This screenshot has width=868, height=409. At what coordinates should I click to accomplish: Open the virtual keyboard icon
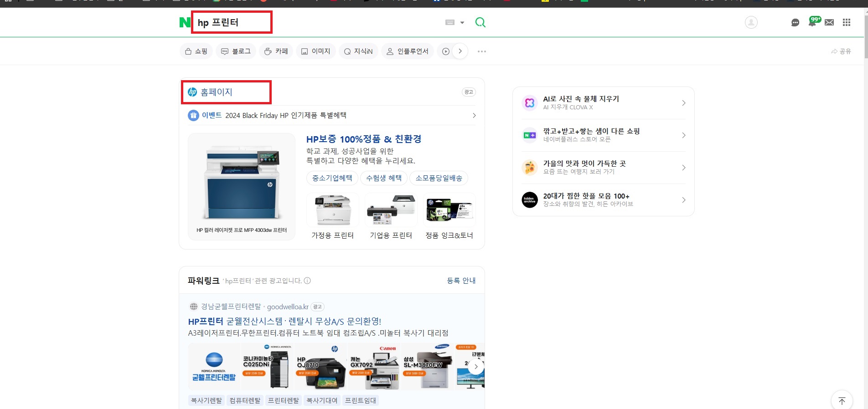(x=450, y=22)
